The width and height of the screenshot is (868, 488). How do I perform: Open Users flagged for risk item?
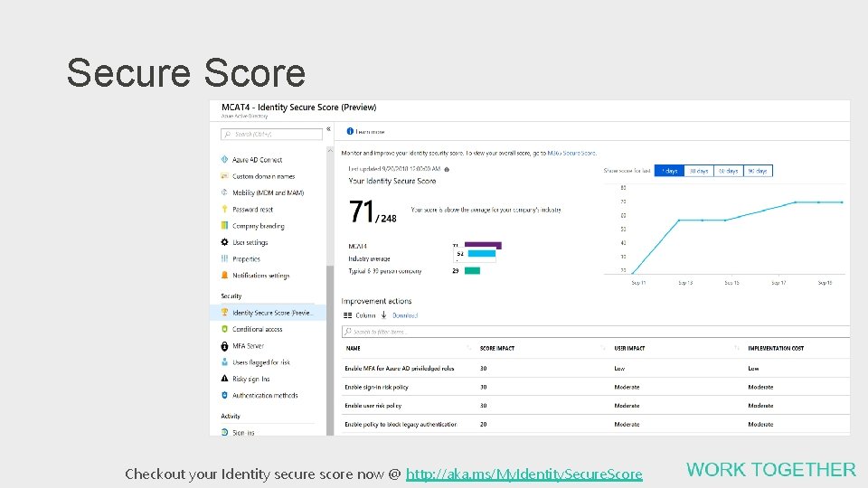point(260,362)
